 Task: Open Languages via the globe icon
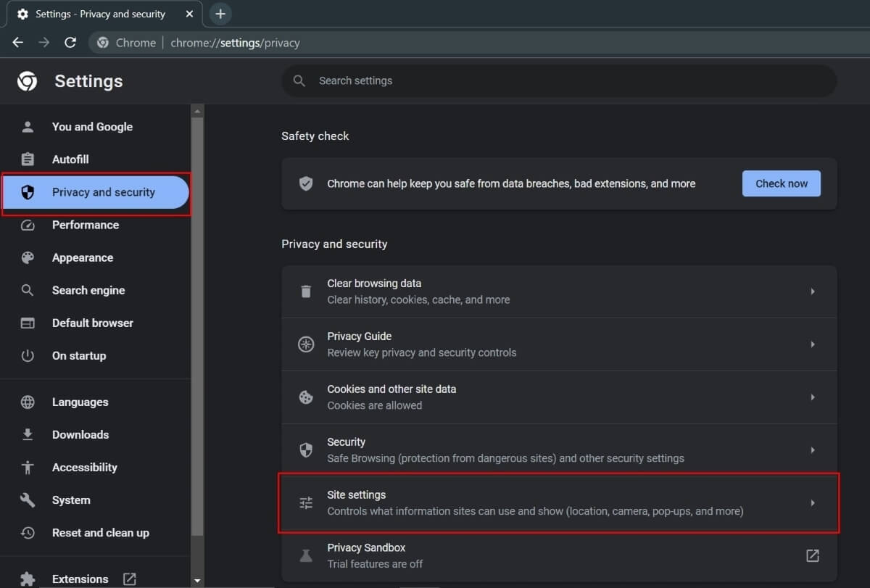(27, 402)
